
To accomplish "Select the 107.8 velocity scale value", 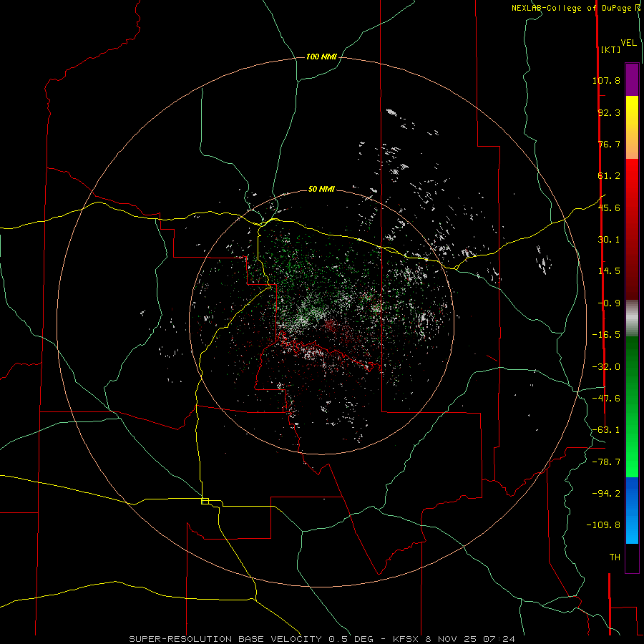I will pos(606,80).
